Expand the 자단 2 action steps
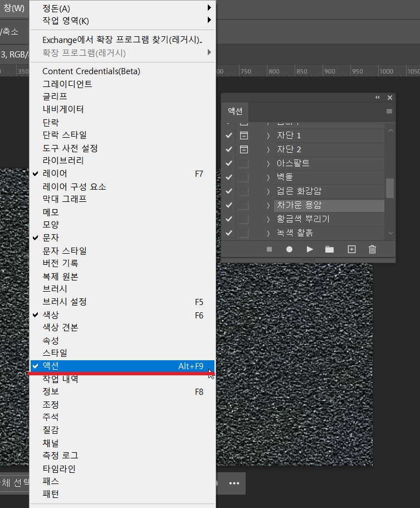This screenshot has width=420, height=508. 268,149
